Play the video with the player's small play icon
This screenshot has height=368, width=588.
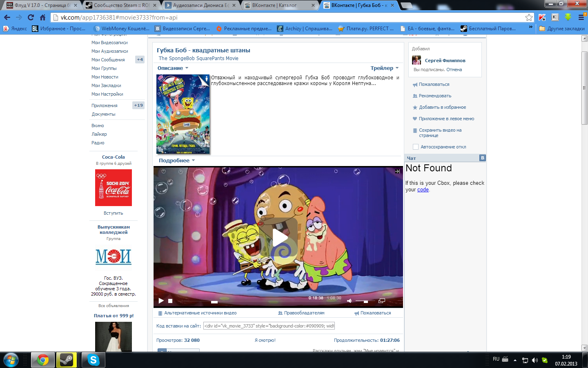point(161,301)
